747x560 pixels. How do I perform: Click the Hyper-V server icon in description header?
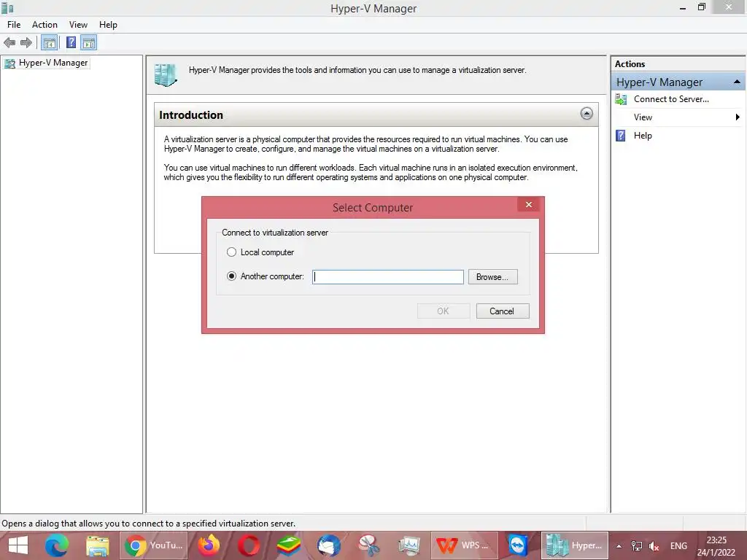[x=166, y=75]
